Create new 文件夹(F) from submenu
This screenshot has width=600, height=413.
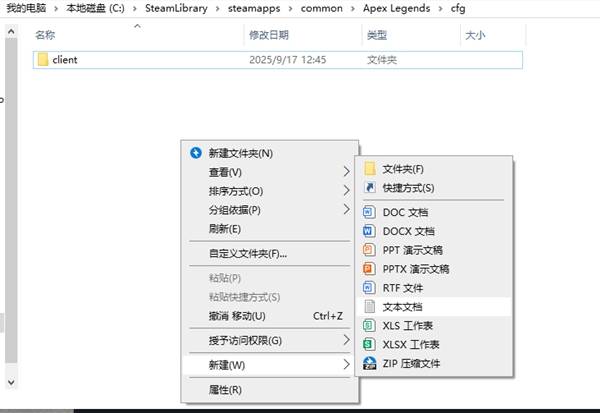point(434,169)
